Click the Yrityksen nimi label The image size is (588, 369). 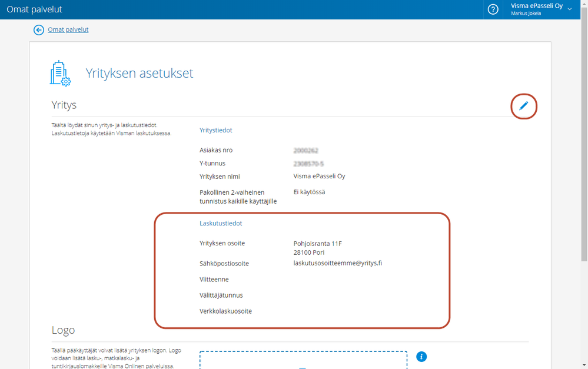(220, 177)
